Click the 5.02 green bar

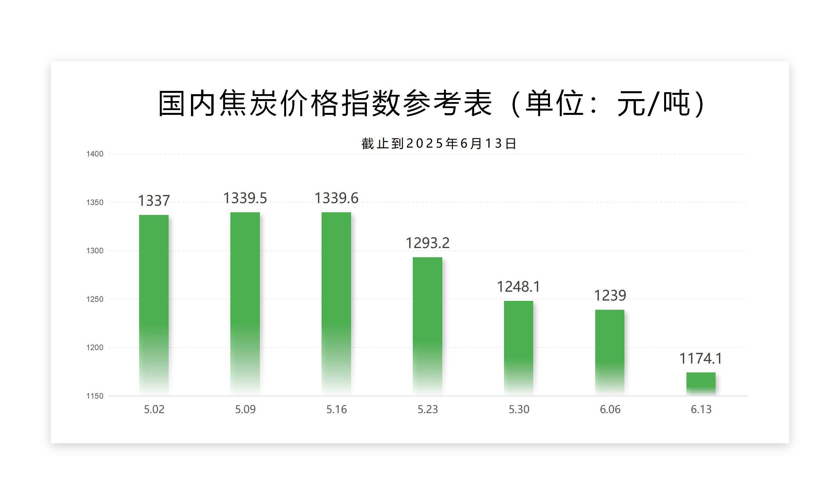coord(154,305)
